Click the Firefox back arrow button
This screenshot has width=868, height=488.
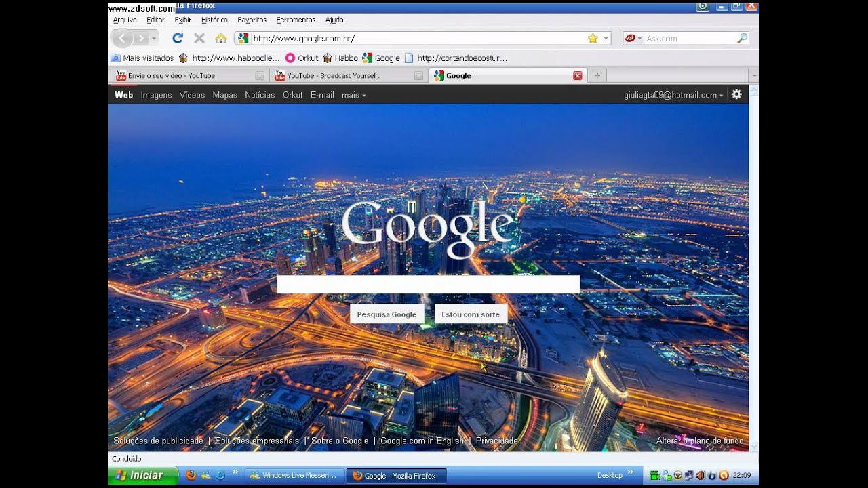[123, 39]
